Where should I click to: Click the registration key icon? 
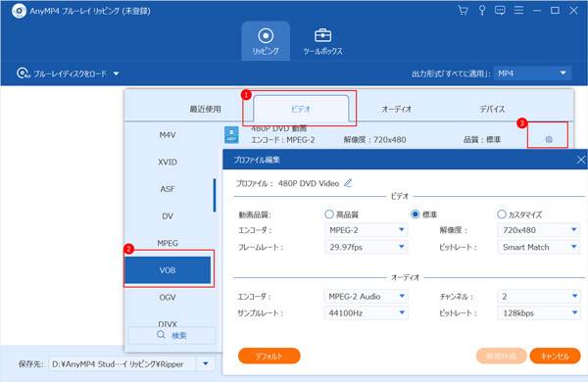pos(482,10)
